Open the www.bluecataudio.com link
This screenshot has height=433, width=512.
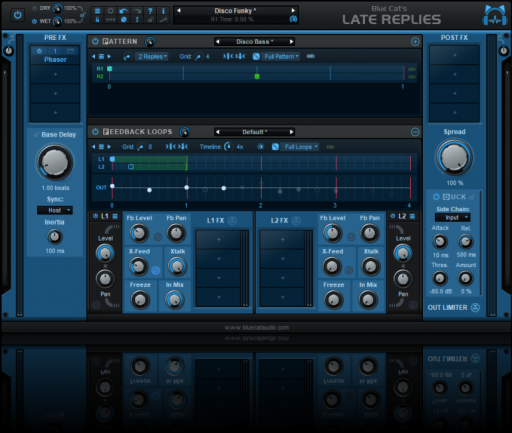257,328
